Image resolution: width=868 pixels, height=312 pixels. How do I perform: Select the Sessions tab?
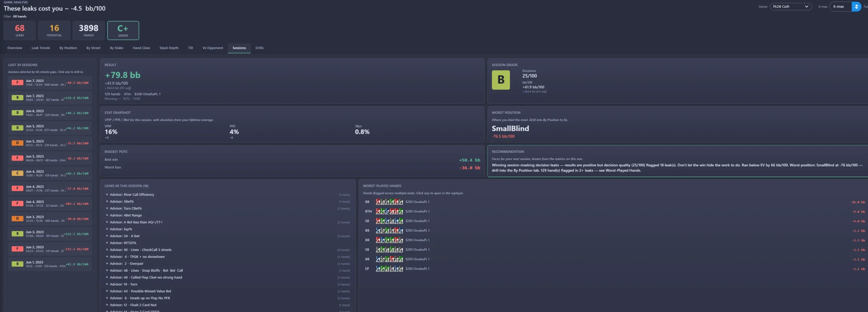[x=239, y=48]
